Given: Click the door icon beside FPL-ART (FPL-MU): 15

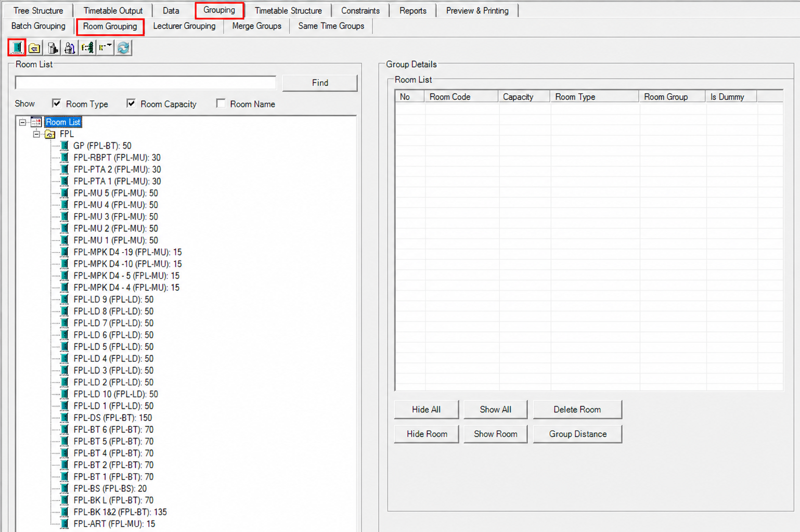Looking at the screenshot, I should tap(64, 524).
